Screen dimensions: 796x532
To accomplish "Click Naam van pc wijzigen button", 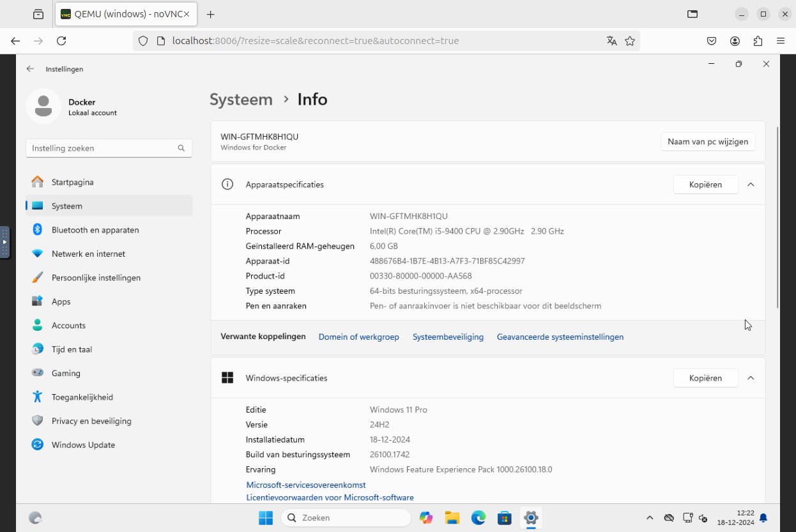I will [x=708, y=142].
